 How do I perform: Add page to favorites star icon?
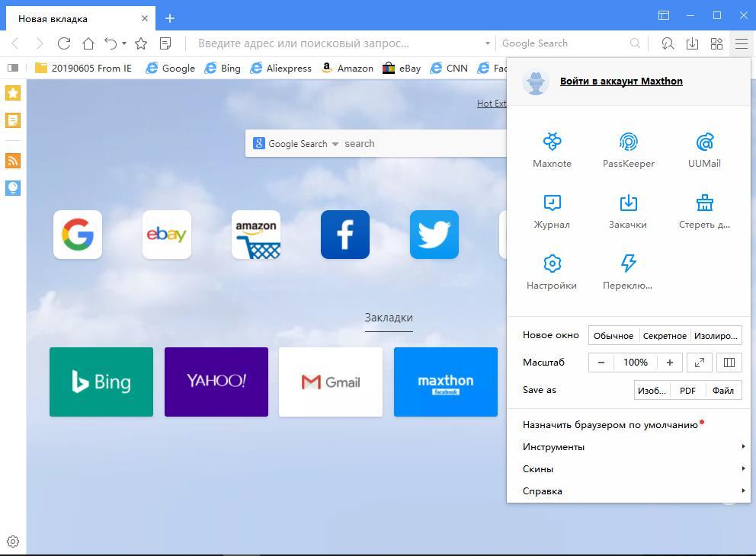pos(141,43)
